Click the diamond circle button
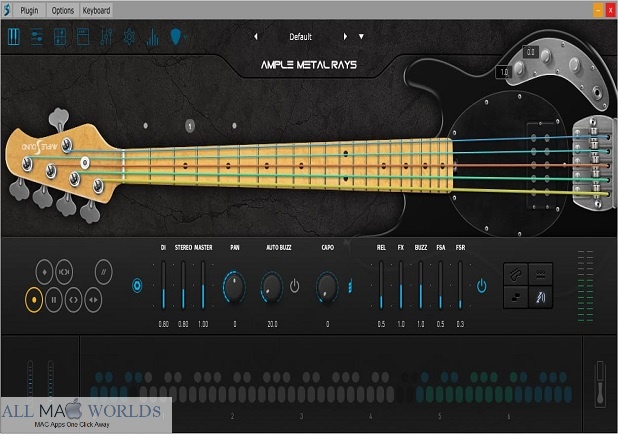 (x=44, y=272)
